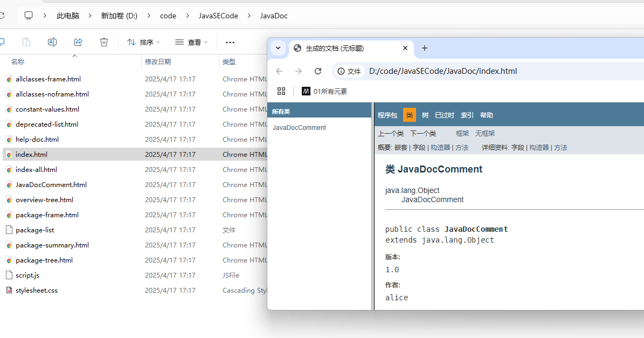Click the 树 navigation item
The image size is (644, 338).
point(425,115)
